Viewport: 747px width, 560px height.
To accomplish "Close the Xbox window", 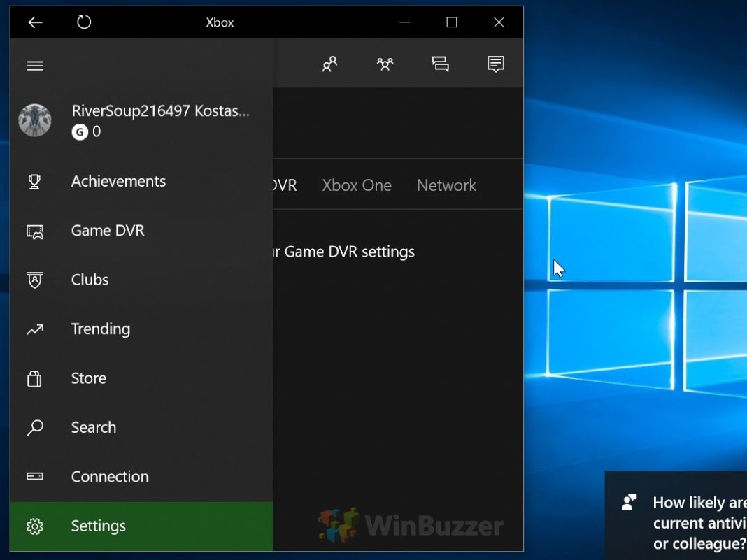I will tap(499, 22).
